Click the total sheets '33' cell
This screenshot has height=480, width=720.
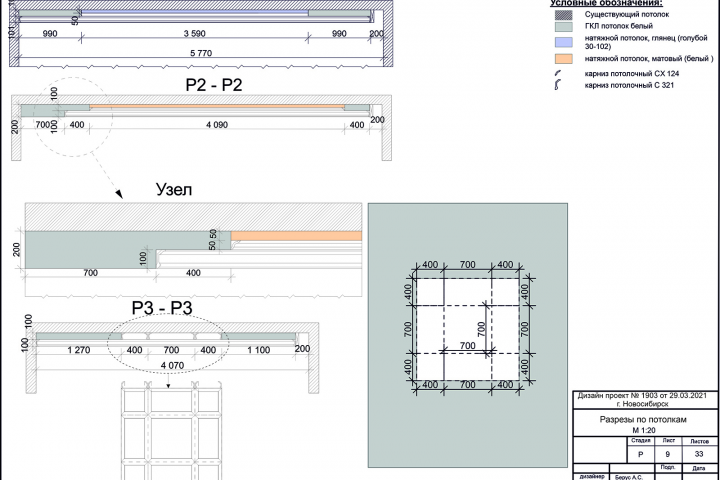pos(699,454)
